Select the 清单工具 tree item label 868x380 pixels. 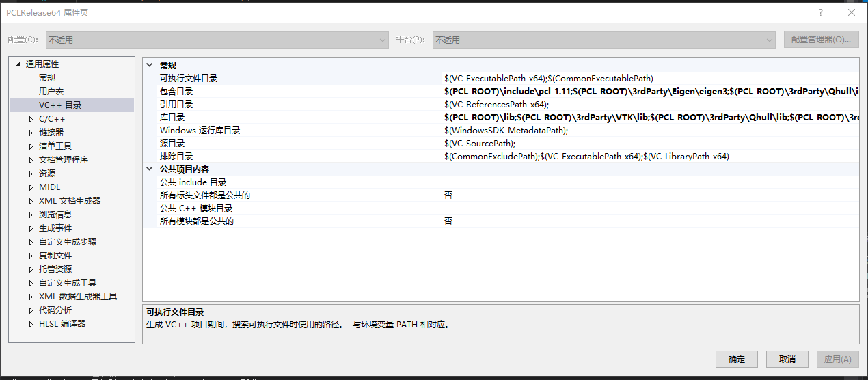tap(55, 146)
